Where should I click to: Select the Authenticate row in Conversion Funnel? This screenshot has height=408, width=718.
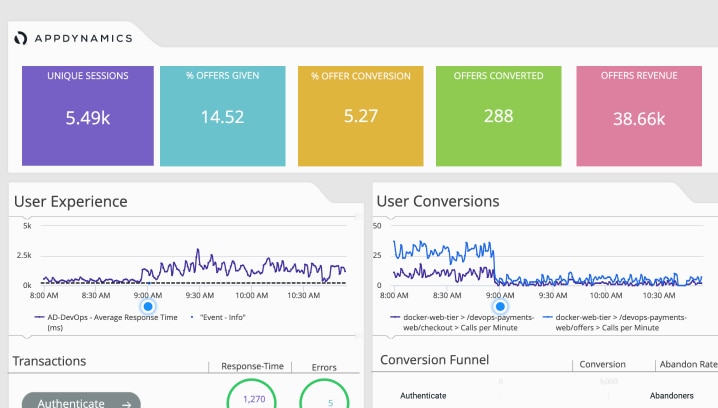tap(423, 395)
